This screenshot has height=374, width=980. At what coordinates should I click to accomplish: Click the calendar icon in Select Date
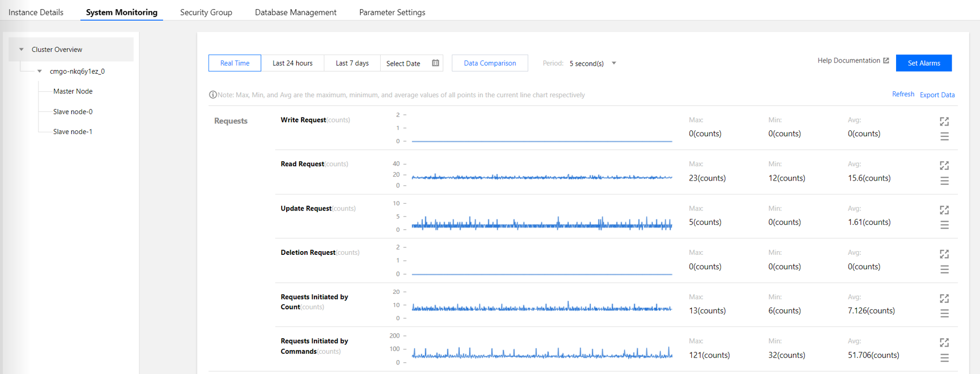coord(435,63)
